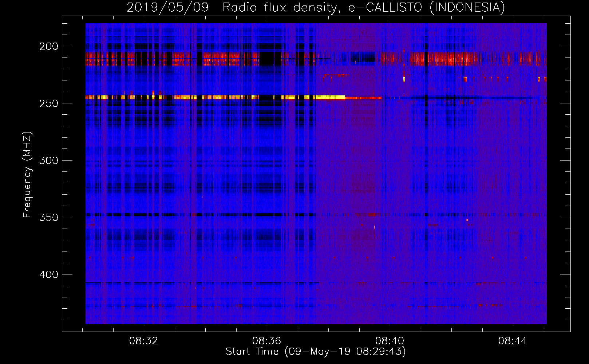
Task: Click the 08:36 time tick label
Action: tap(267, 341)
